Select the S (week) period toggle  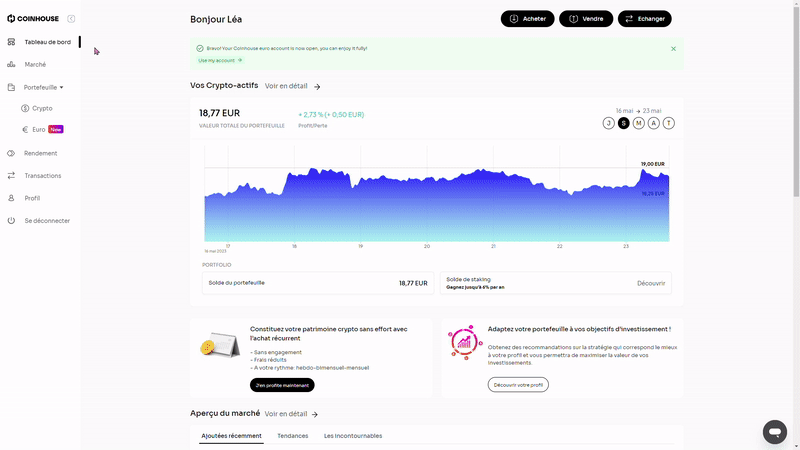[x=623, y=123]
